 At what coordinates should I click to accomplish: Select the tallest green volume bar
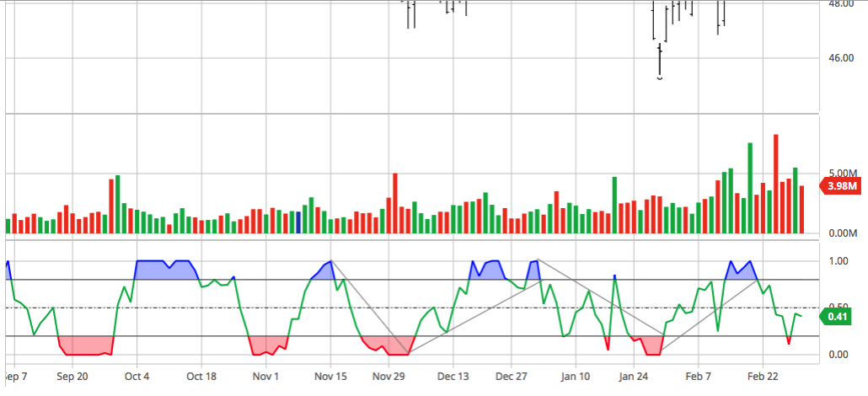[x=750, y=188]
